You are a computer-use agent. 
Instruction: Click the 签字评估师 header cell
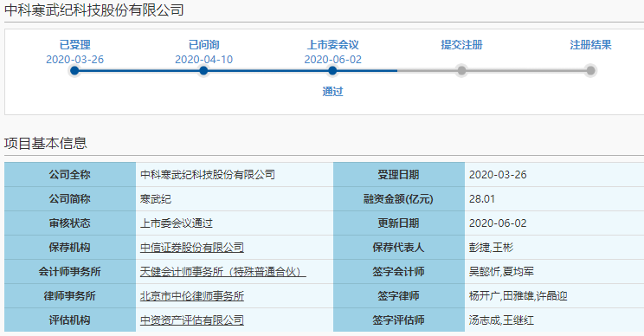399,320
